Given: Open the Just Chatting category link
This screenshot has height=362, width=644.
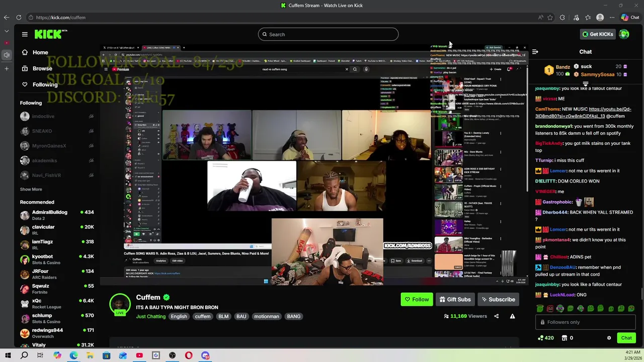Looking at the screenshot, I should (150, 316).
